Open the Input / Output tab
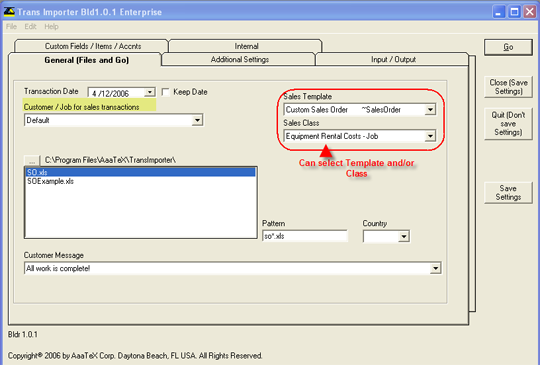540x365 pixels. [x=393, y=59]
